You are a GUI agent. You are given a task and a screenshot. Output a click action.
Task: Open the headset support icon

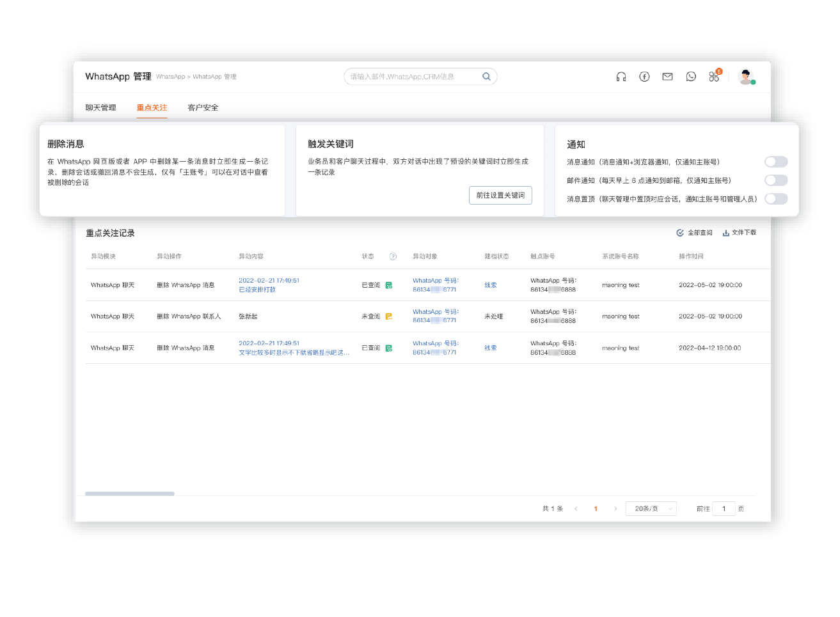(x=621, y=77)
